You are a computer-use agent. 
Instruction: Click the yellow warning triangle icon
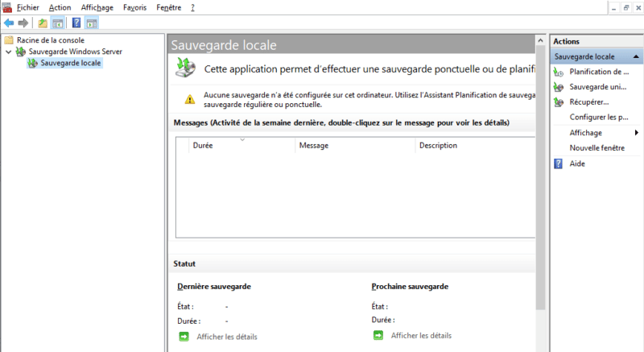[x=190, y=99]
